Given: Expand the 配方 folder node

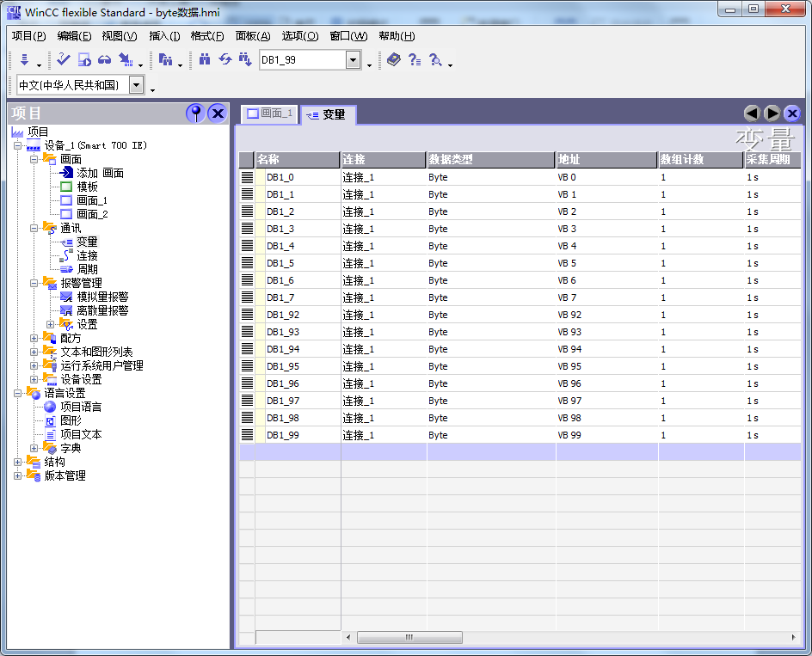Looking at the screenshot, I should pos(34,338).
